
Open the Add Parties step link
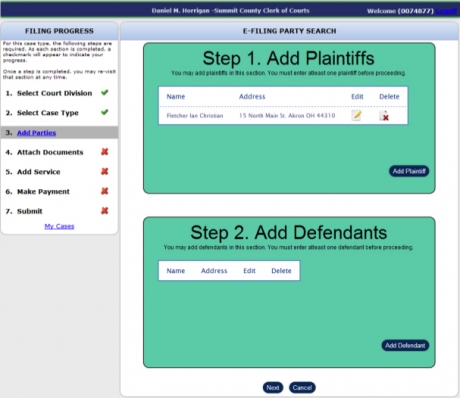coord(36,133)
